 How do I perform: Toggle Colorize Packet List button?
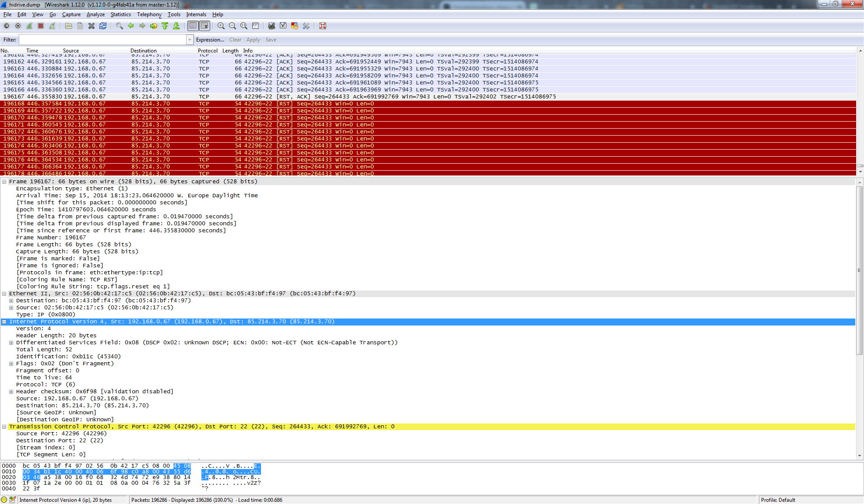[193, 26]
